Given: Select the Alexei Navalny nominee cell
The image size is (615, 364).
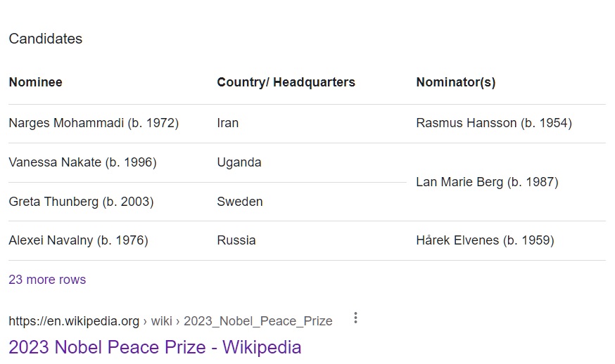Looking at the screenshot, I should click(x=78, y=240).
